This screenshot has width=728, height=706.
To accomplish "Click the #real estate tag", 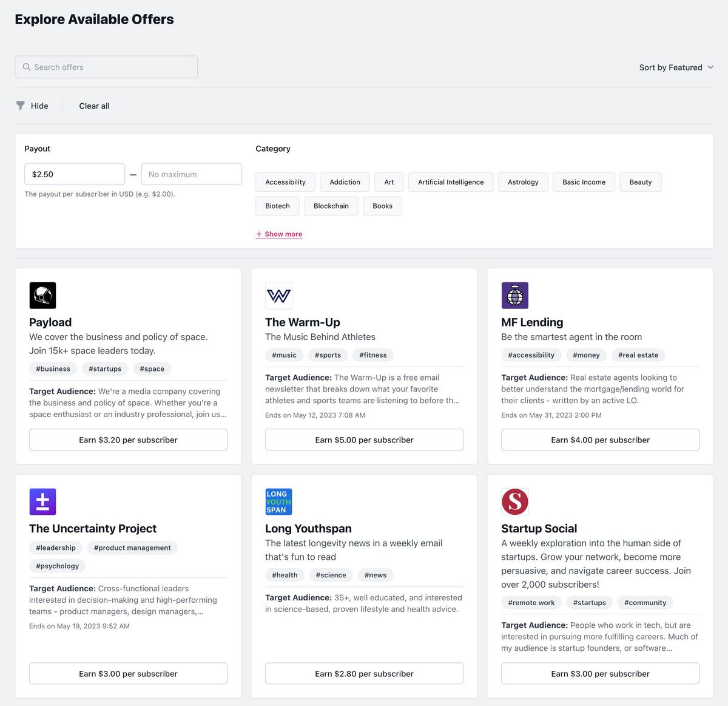I will 638,355.
